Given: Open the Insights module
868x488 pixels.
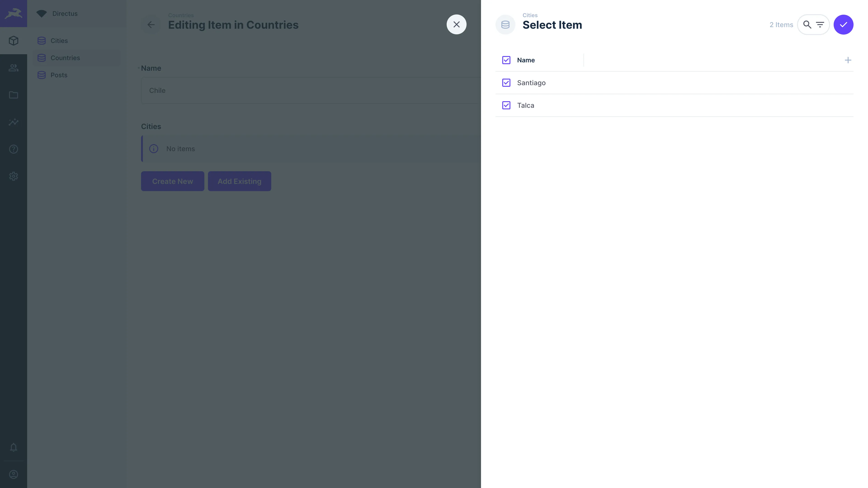Looking at the screenshot, I should [14, 122].
